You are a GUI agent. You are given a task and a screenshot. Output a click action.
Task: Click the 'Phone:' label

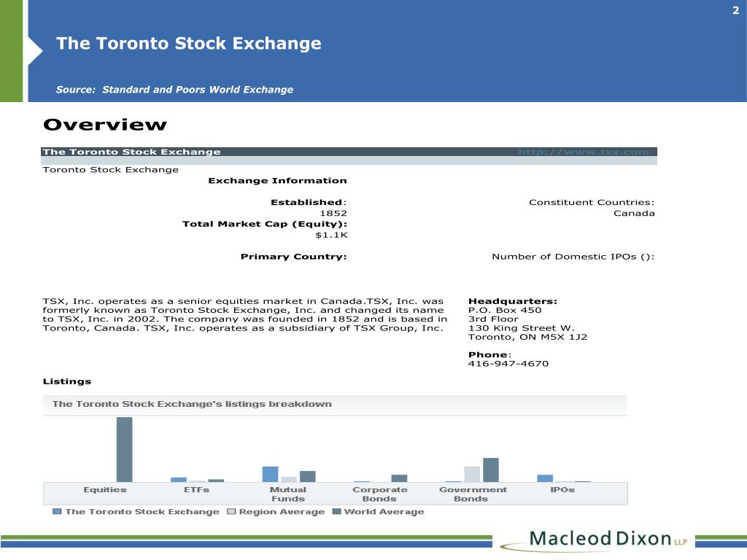(489, 355)
